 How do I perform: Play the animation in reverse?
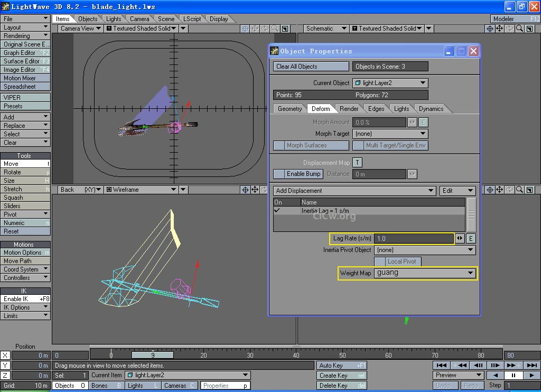pyautogui.click(x=496, y=375)
